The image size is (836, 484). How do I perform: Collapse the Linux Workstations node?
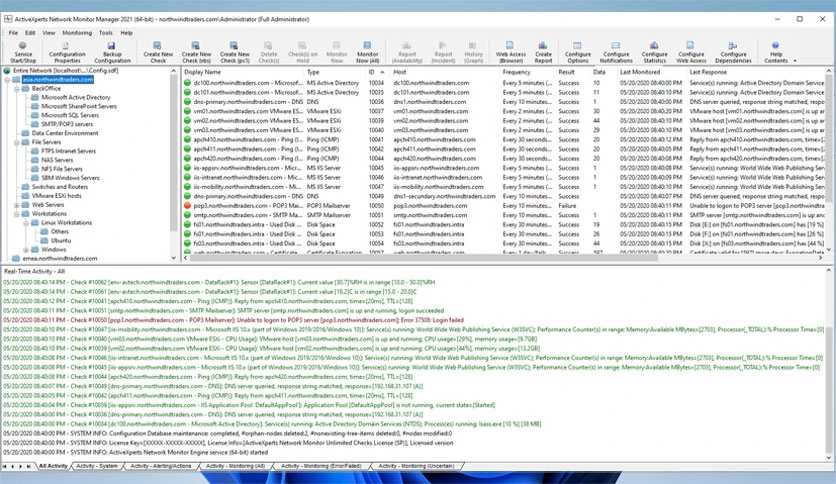click(x=26, y=223)
